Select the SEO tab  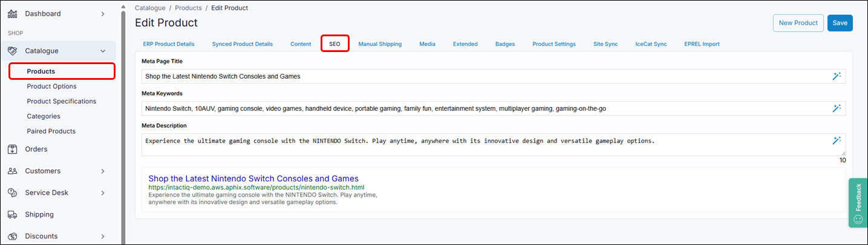pyautogui.click(x=334, y=44)
